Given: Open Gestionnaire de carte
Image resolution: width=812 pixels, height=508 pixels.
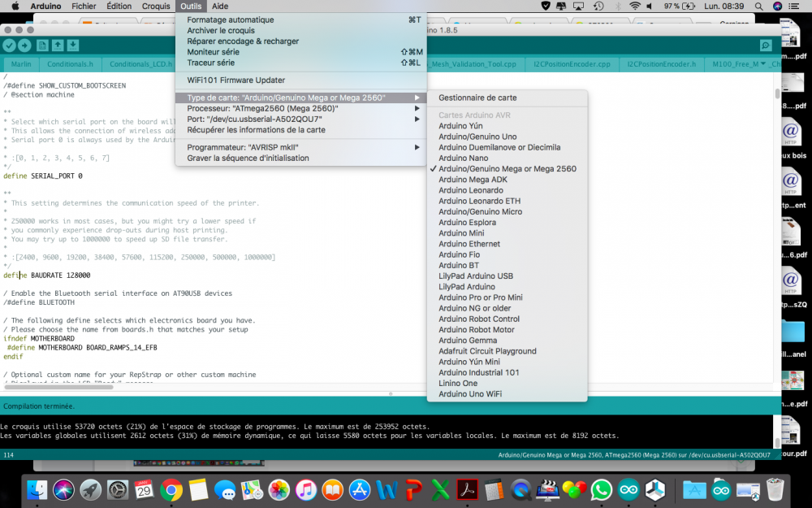Looking at the screenshot, I should (507, 98).
